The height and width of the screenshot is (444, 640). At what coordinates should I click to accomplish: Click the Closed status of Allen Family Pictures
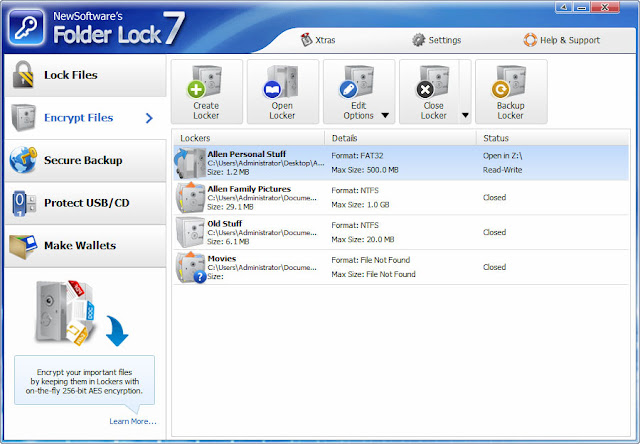coord(494,198)
